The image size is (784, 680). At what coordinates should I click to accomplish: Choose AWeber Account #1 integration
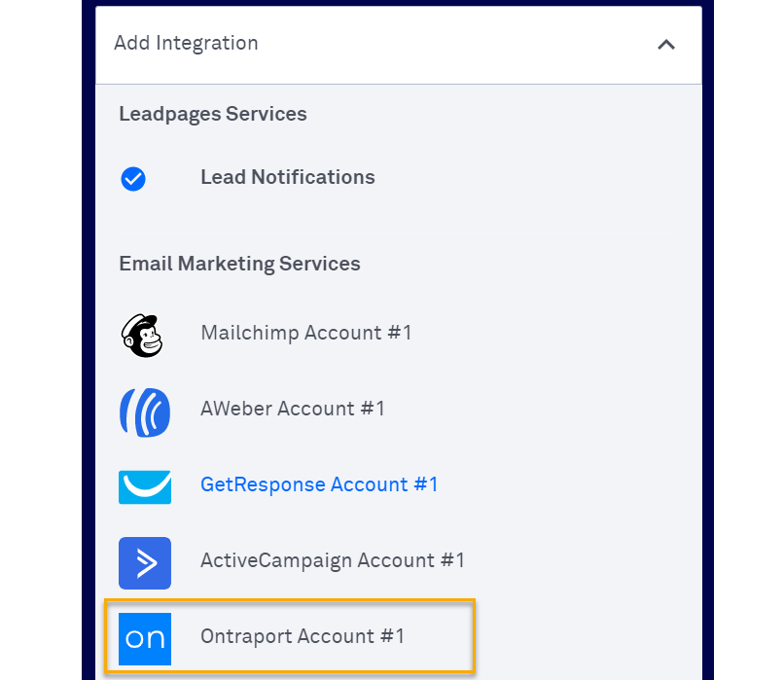point(292,409)
